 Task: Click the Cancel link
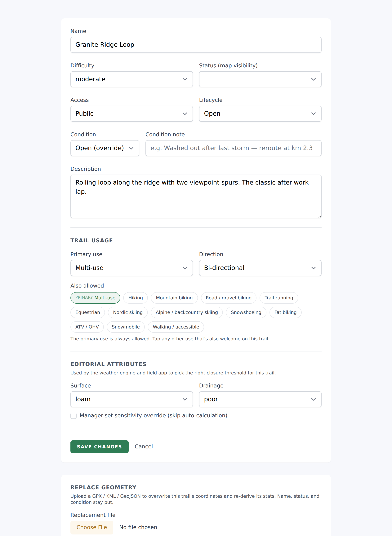pyautogui.click(x=144, y=447)
